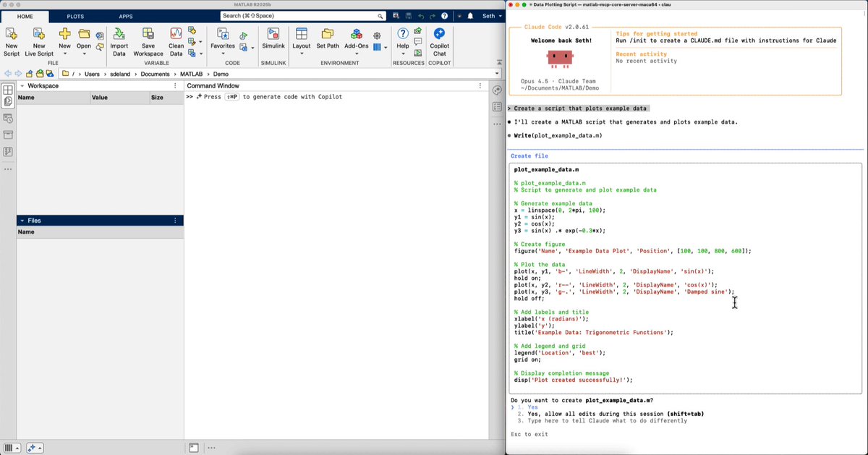Switch to the HOME tab
This screenshot has height=455, width=868.
(25, 16)
